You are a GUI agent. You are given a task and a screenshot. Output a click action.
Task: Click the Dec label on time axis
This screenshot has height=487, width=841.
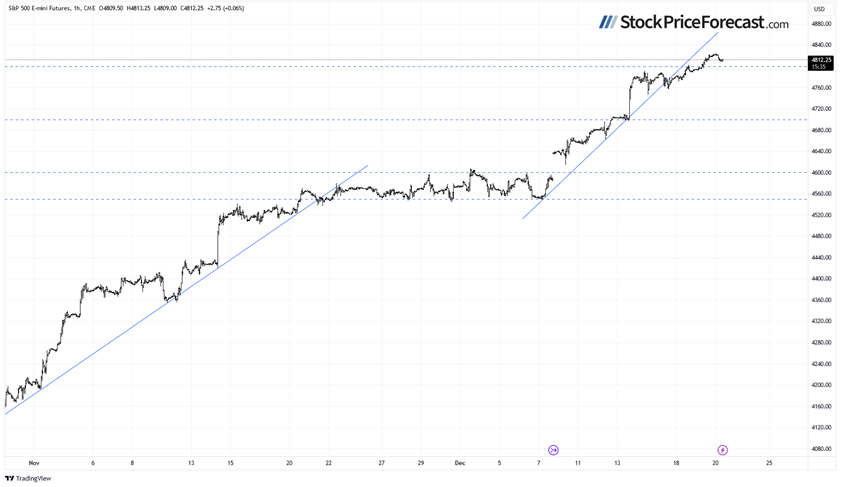click(x=460, y=463)
